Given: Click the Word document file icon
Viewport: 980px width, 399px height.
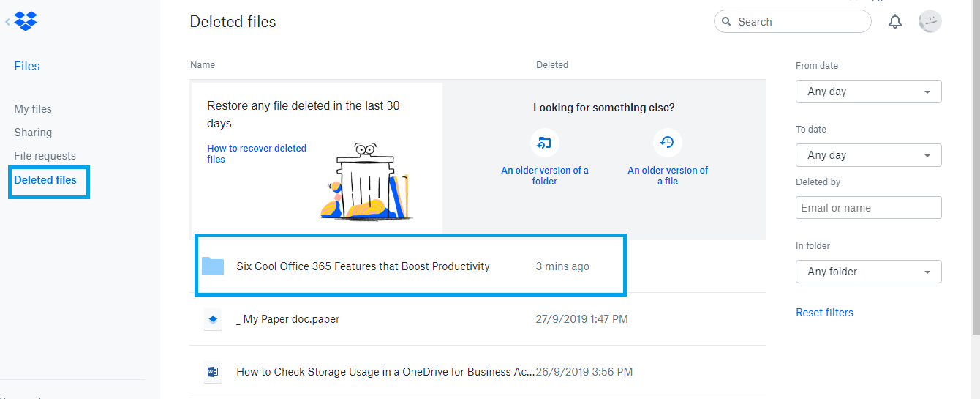Looking at the screenshot, I should pyautogui.click(x=213, y=372).
